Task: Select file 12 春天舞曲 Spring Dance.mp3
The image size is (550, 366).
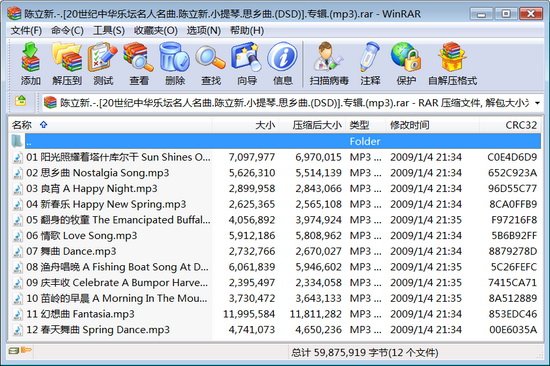Action: pyautogui.click(x=276, y=330)
